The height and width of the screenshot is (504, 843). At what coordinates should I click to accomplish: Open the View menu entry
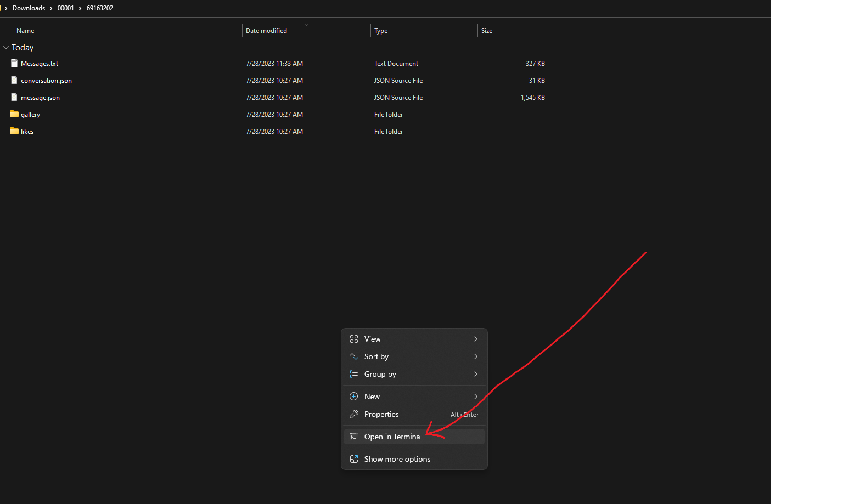(414, 339)
